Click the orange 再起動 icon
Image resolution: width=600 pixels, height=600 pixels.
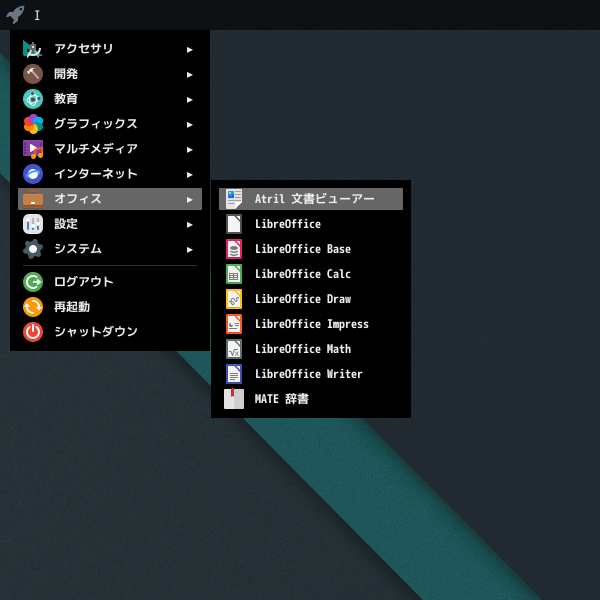click(x=33, y=307)
